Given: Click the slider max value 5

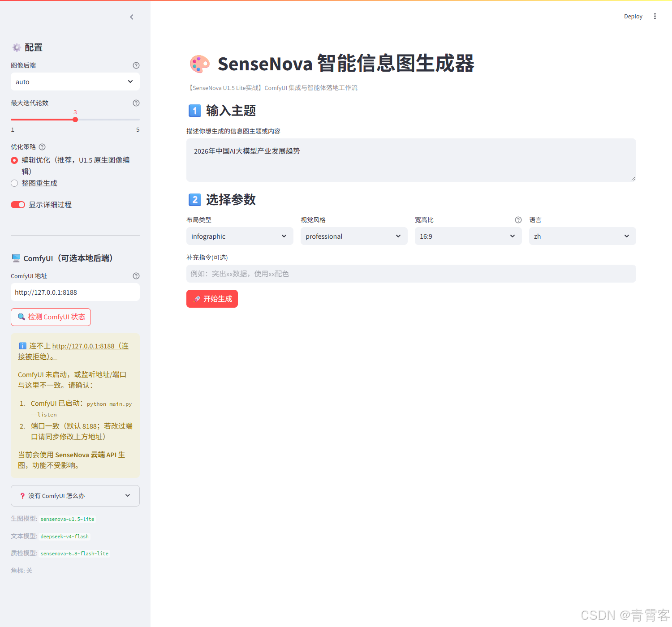Looking at the screenshot, I should click(x=138, y=130).
